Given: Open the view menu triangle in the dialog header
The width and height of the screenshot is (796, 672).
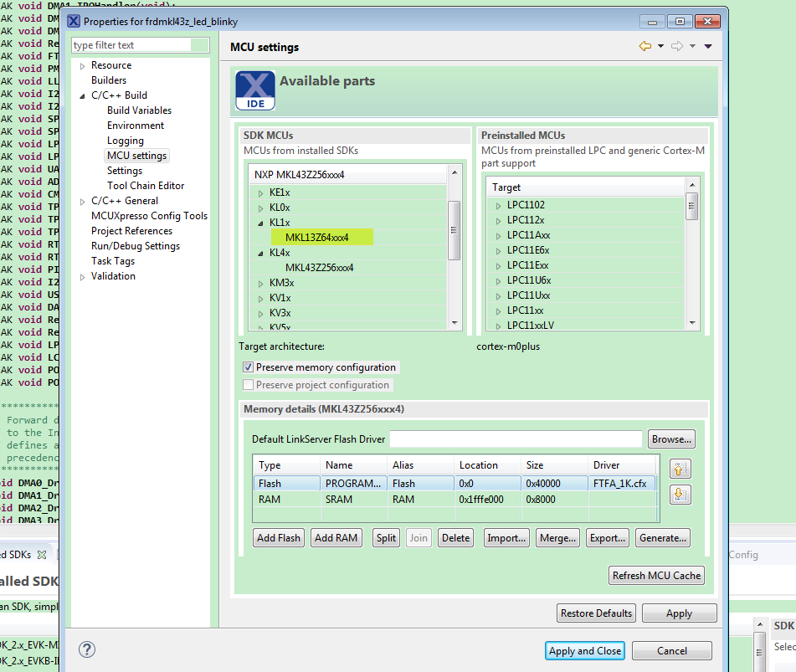Looking at the screenshot, I should click(x=708, y=46).
